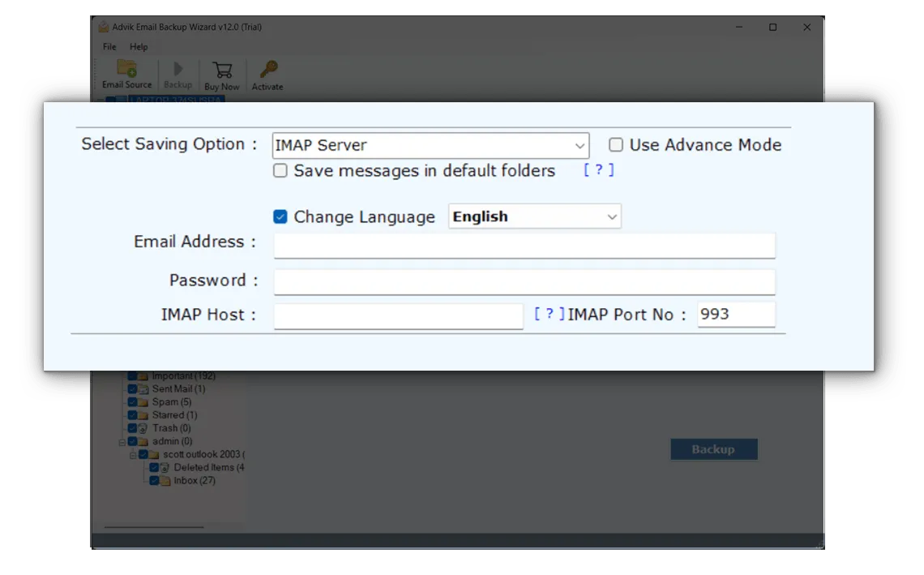Click the help link next to IMAP Host

[547, 315]
